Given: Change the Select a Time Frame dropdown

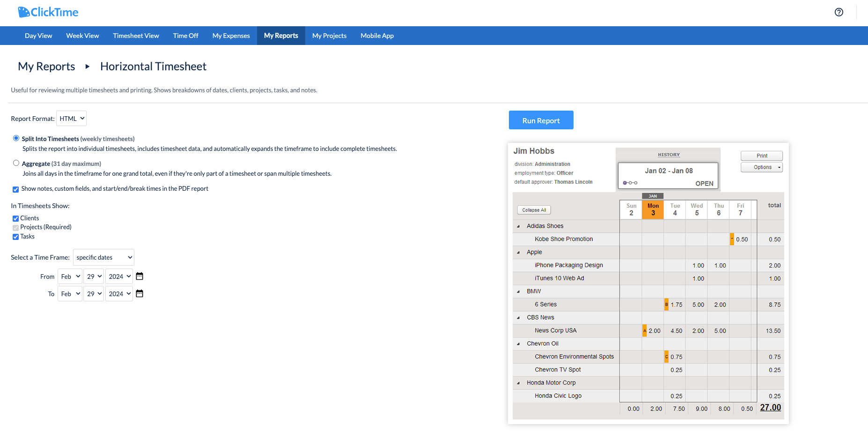Looking at the screenshot, I should [x=103, y=257].
